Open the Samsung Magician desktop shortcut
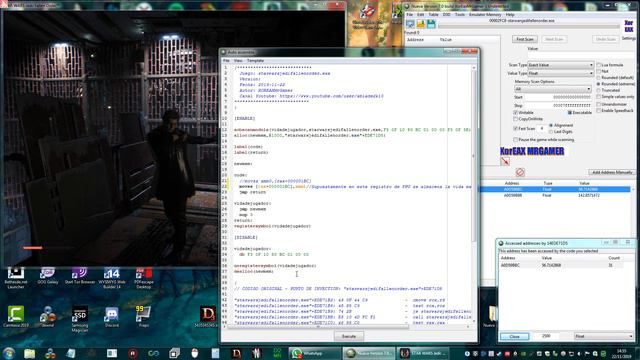 tap(80, 319)
